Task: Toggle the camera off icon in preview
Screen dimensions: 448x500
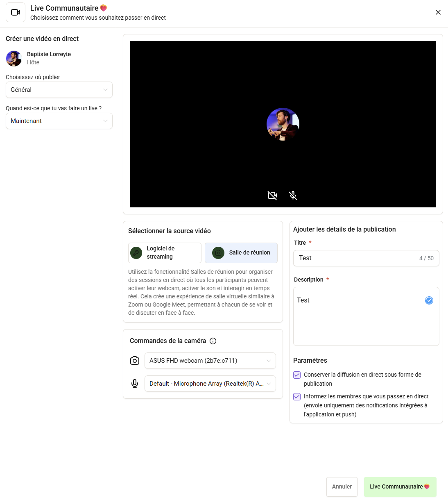Action: [272, 195]
